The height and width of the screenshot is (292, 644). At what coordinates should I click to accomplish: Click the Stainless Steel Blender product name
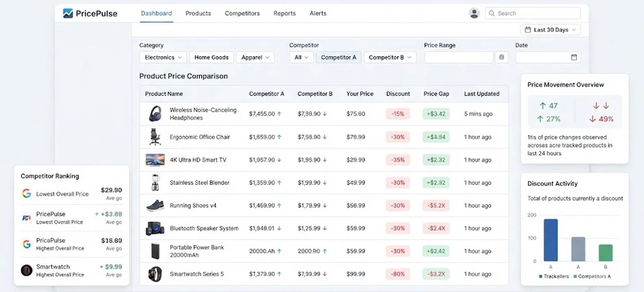click(x=200, y=182)
